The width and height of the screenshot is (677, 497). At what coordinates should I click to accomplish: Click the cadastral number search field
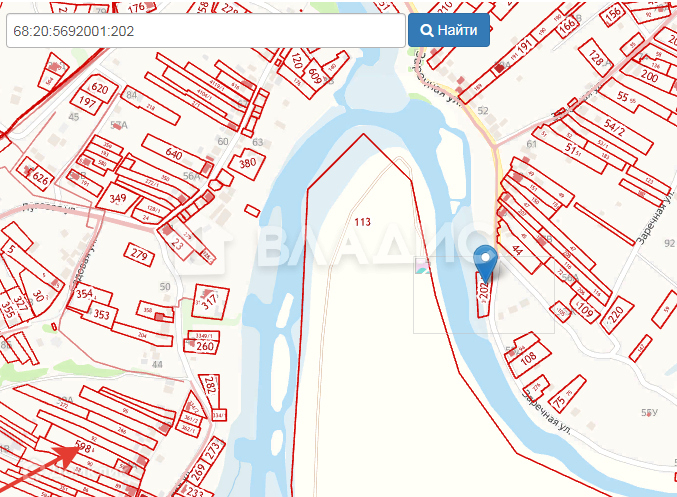206,31
